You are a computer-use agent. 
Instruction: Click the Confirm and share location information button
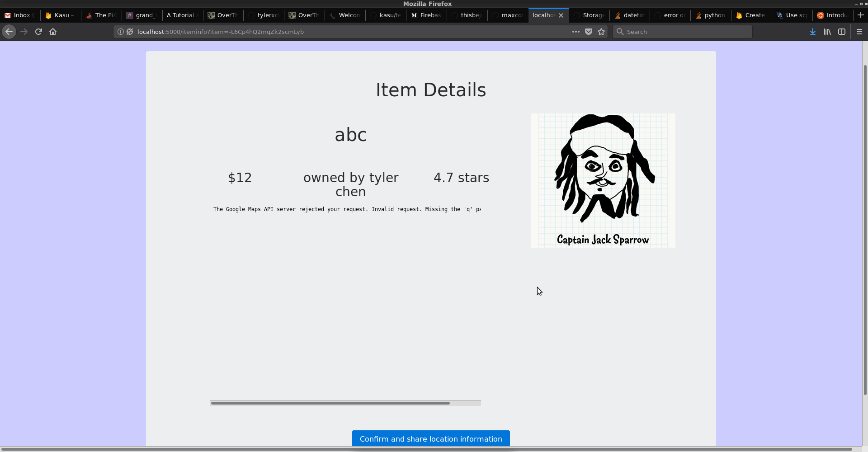click(431, 438)
